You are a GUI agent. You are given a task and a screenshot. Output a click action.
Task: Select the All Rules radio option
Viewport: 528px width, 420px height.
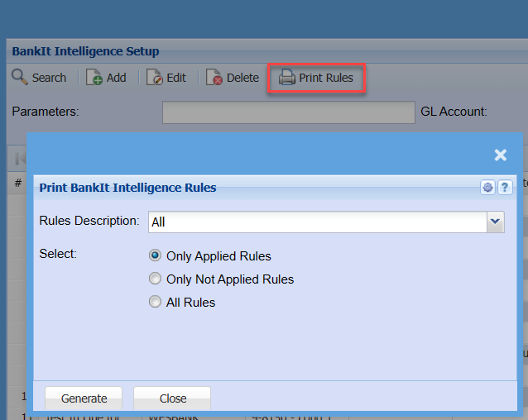click(x=155, y=302)
